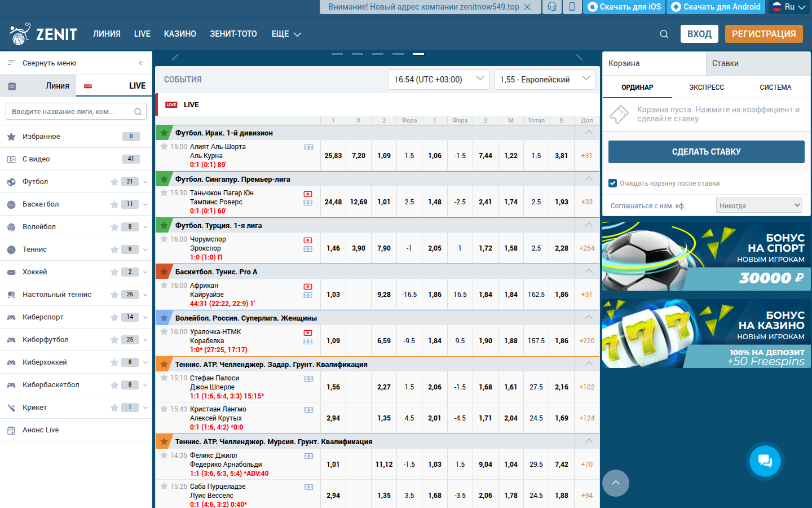Click the РЕГИСТРАЦИЯ button
The image size is (812, 508).
(764, 34)
